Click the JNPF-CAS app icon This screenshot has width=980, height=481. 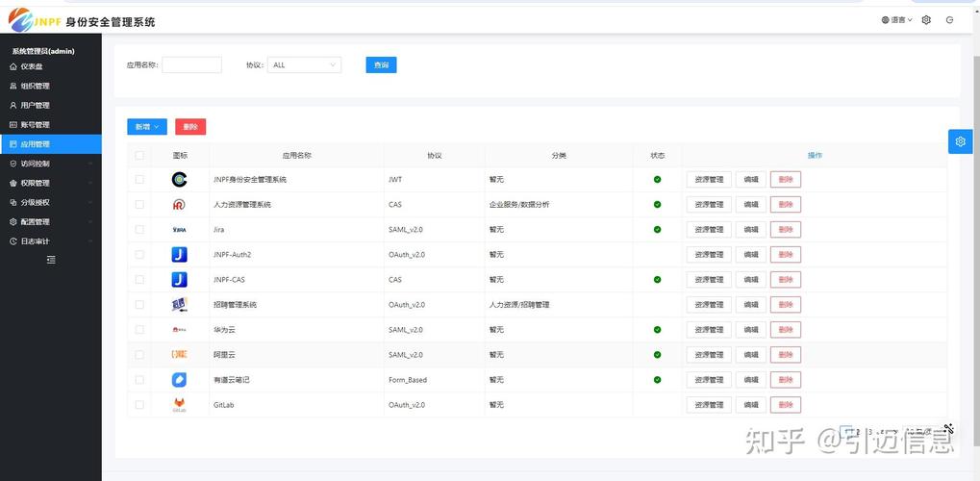(180, 280)
